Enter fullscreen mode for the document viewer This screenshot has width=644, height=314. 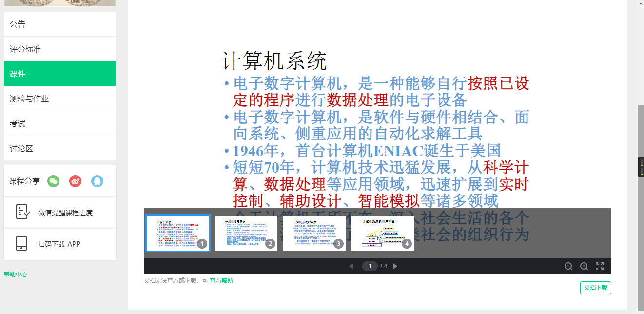600,266
